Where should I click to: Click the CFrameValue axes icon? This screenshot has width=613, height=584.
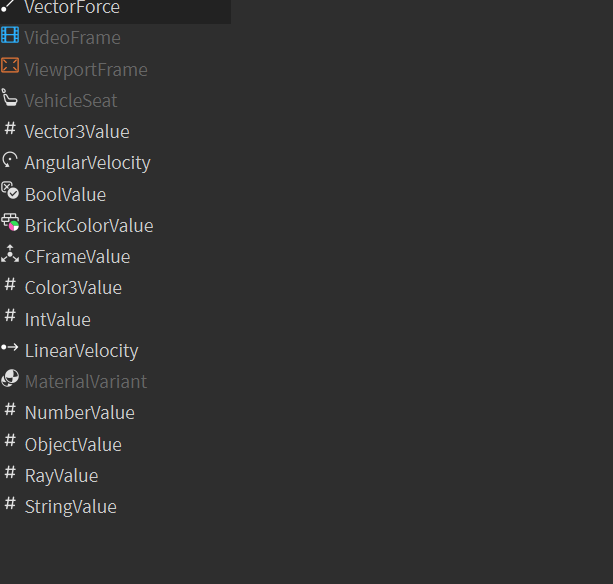(10, 254)
